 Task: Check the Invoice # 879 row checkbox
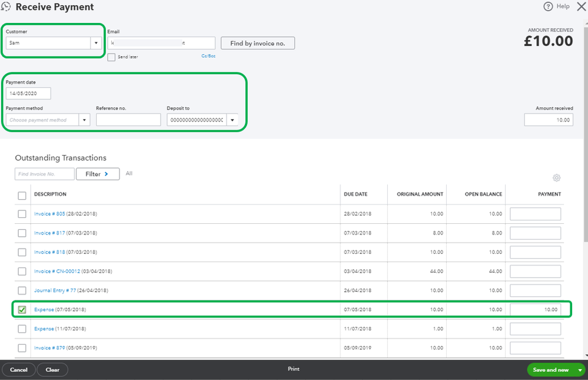(x=22, y=348)
